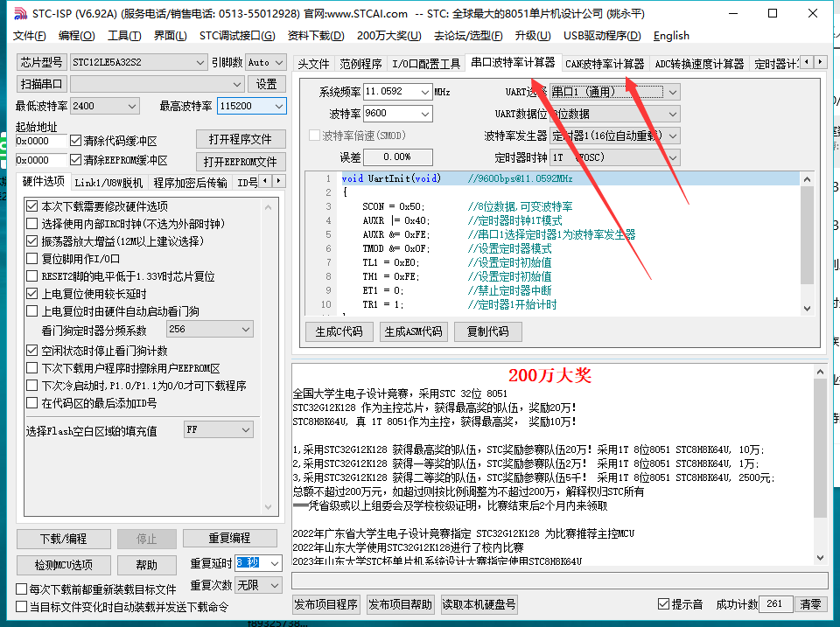The width and height of the screenshot is (840, 627).
Task: Open chip model dropdown STC12LE5A32S2
Action: click(138, 62)
